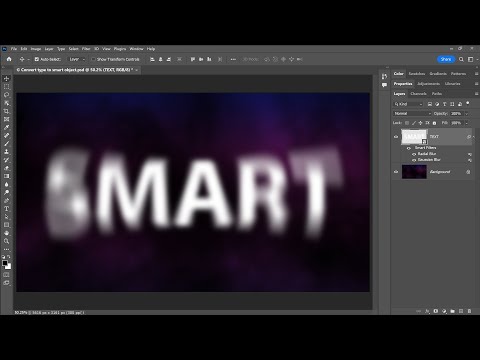Open the blend mode Normal dropdown

click(x=412, y=114)
